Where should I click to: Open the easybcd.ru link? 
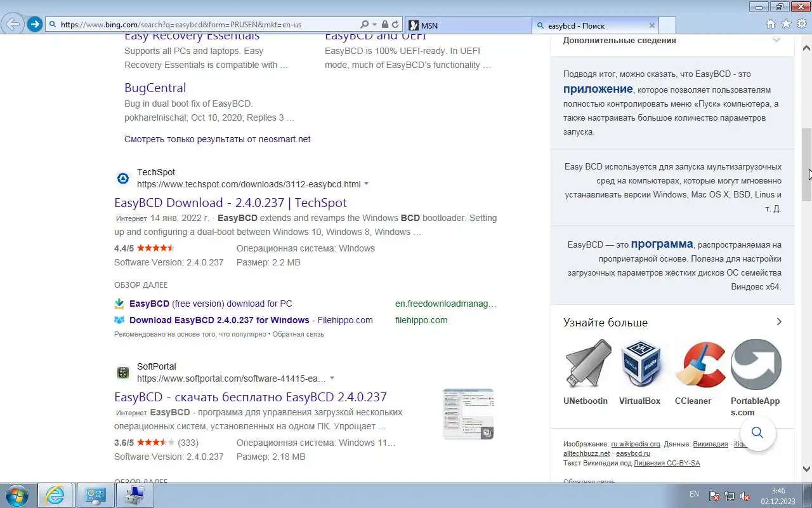click(633, 453)
